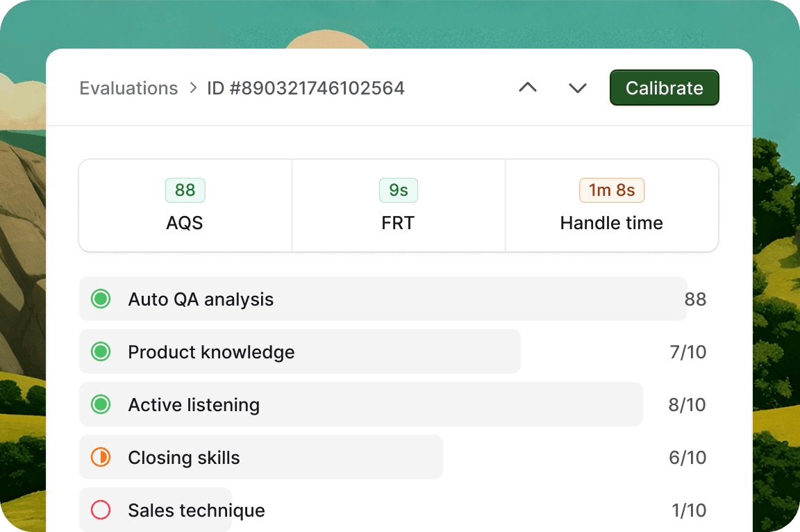Click the red empty Sales technique icon
Screen dimensions: 800x532
tap(101, 510)
